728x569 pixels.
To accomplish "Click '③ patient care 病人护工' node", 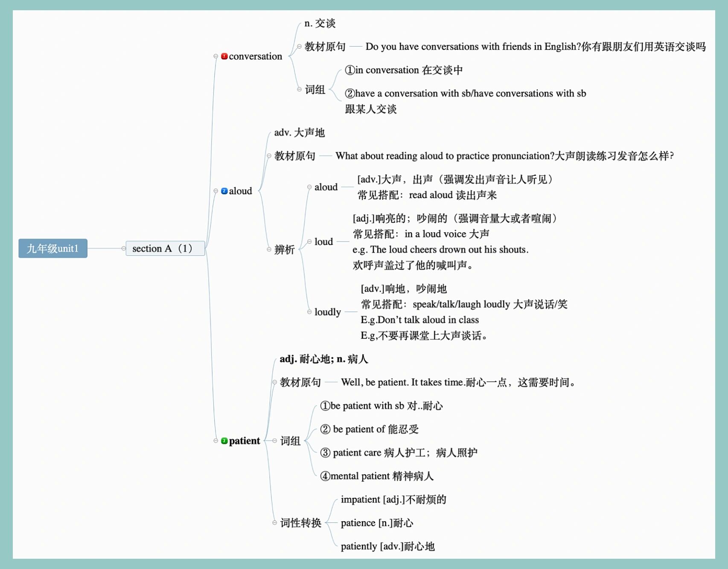I will [399, 452].
